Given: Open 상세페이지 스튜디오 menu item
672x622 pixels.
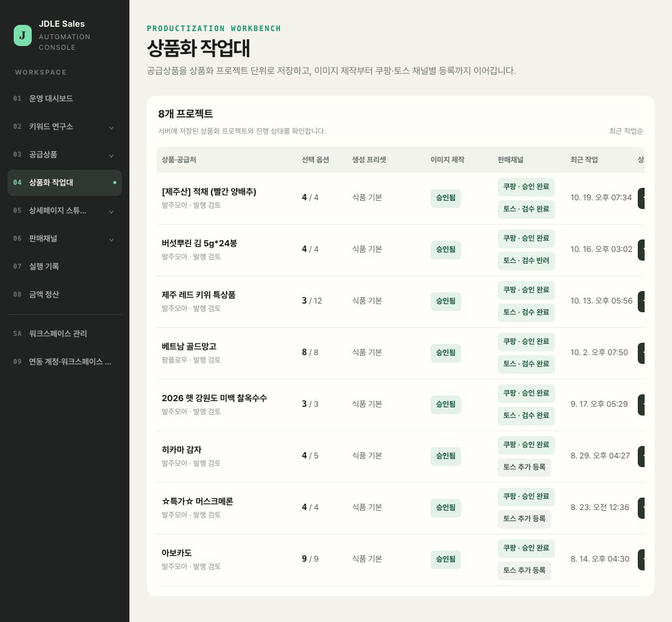Looking at the screenshot, I should click(x=65, y=210).
